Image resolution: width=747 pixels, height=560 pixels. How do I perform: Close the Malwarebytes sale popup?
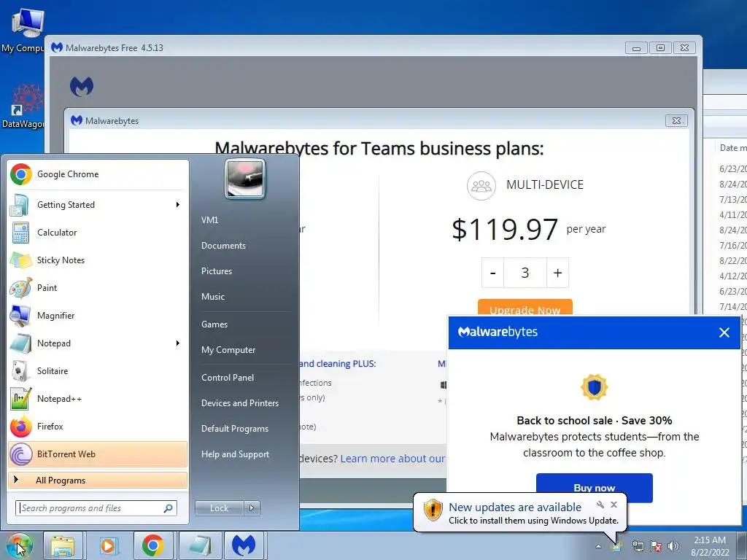click(x=724, y=332)
